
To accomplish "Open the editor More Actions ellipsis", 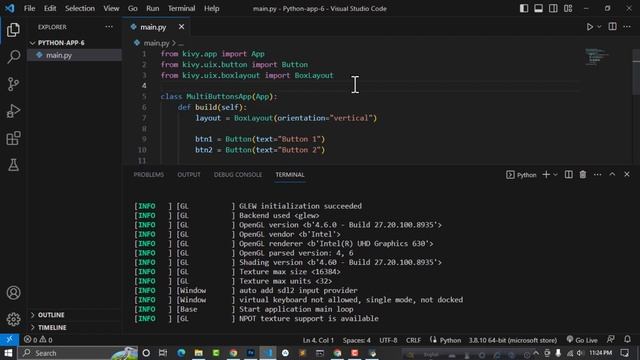I will 627,27.
